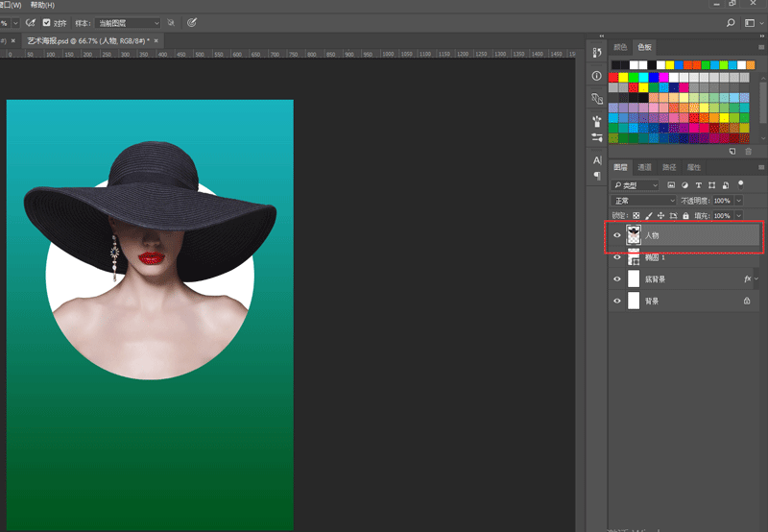
Task: Click the pure red swatch
Action: [613, 77]
